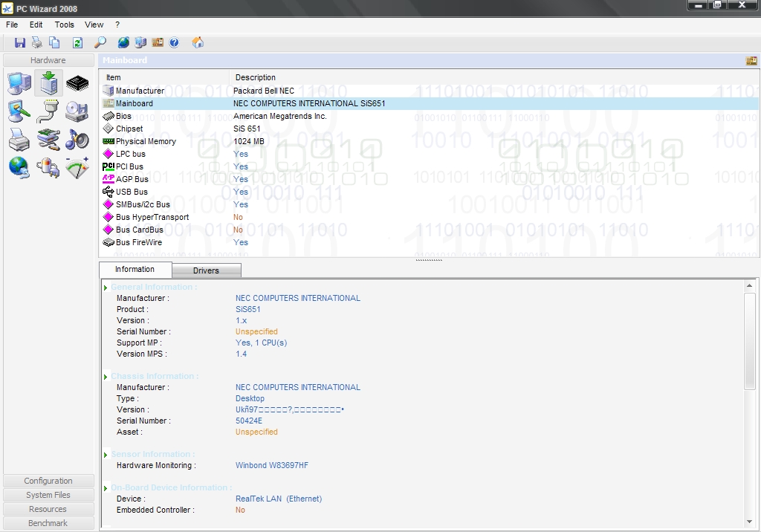Select the Voltage gauge meter icon
The image size is (761, 532).
pos(77,168)
